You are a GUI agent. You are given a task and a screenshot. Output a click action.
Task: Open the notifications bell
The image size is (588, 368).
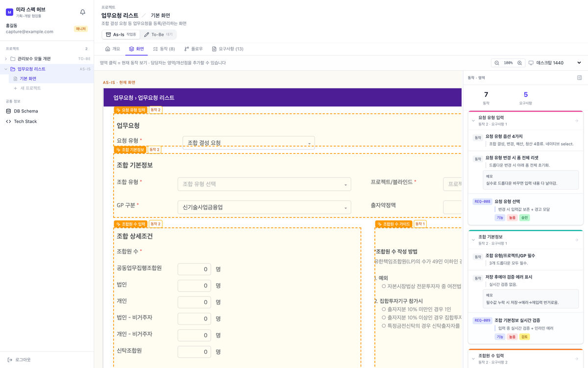point(82,12)
